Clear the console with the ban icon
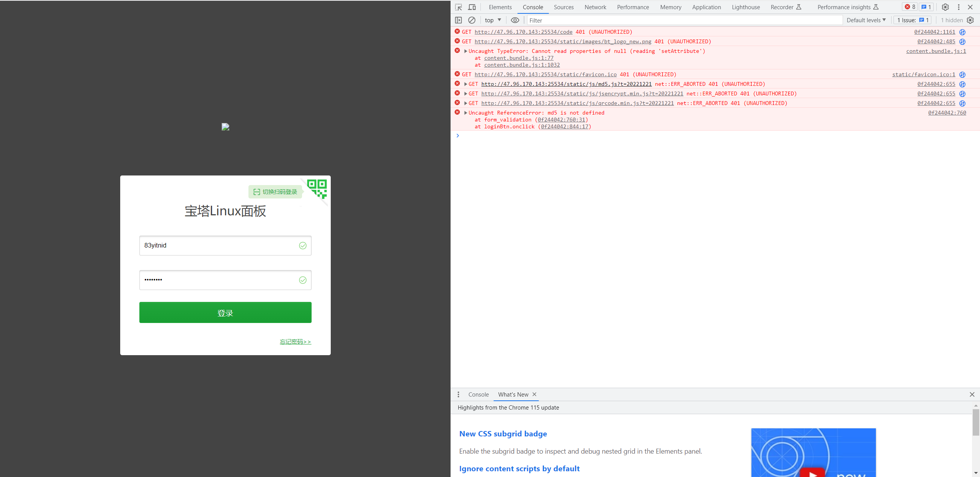This screenshot has height=477, width=980. click(472, 20)
